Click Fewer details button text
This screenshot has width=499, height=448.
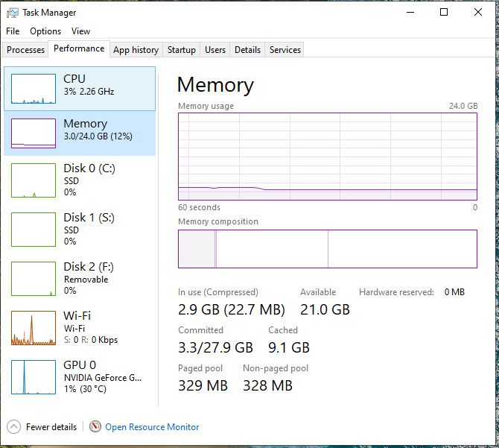pyautogui.click(x=51, y=426)
